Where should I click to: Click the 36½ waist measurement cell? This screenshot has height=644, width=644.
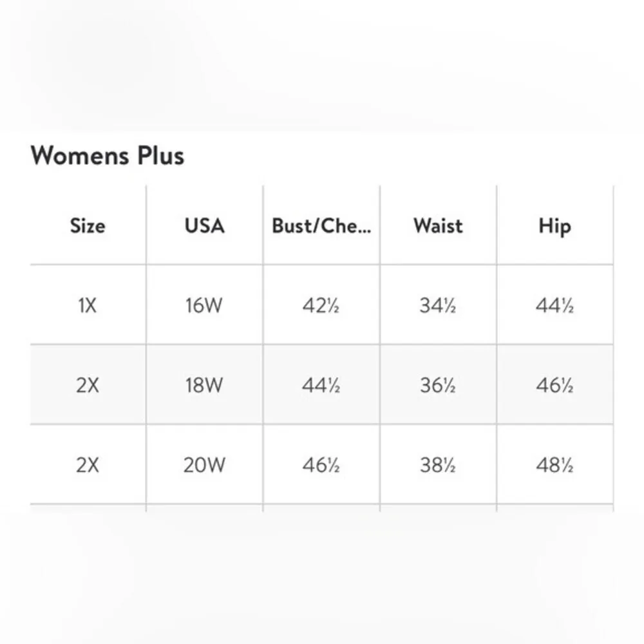pyautogui.click(x=438, y=385)
